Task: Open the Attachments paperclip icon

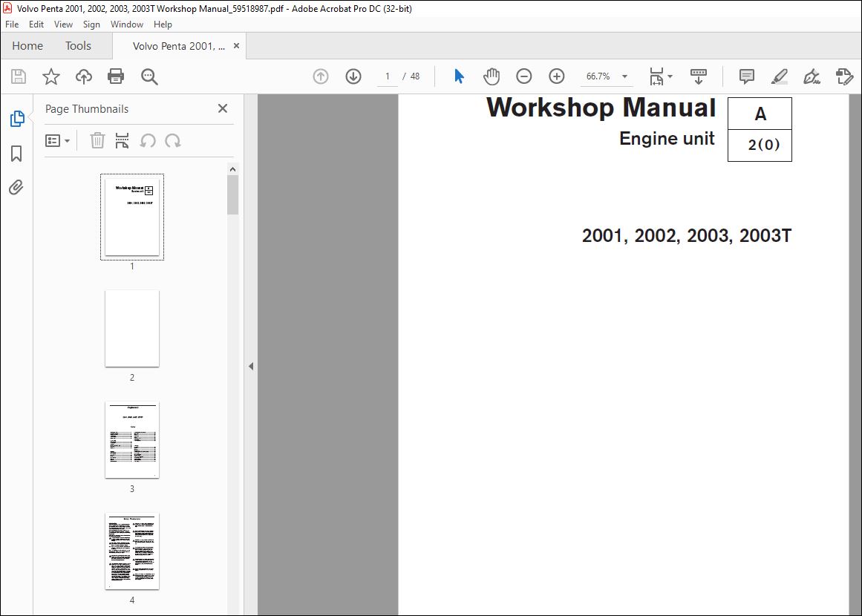Action: coord(16,187)
